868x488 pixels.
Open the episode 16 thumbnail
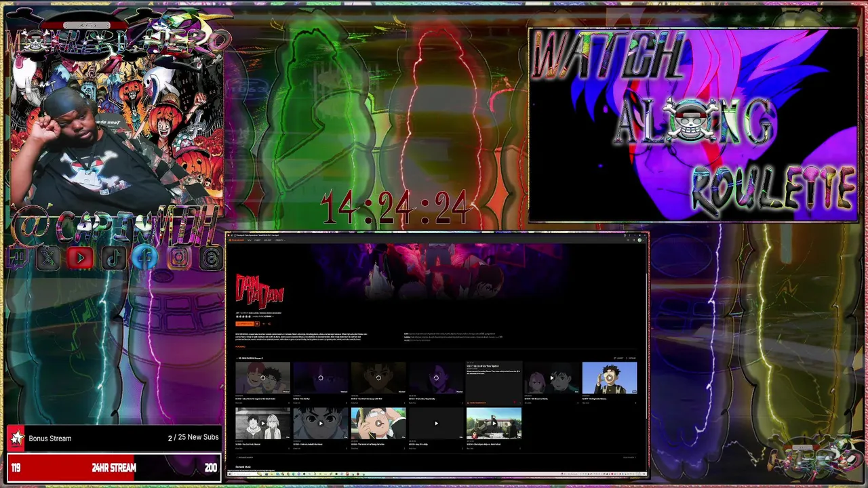point(437,378)
